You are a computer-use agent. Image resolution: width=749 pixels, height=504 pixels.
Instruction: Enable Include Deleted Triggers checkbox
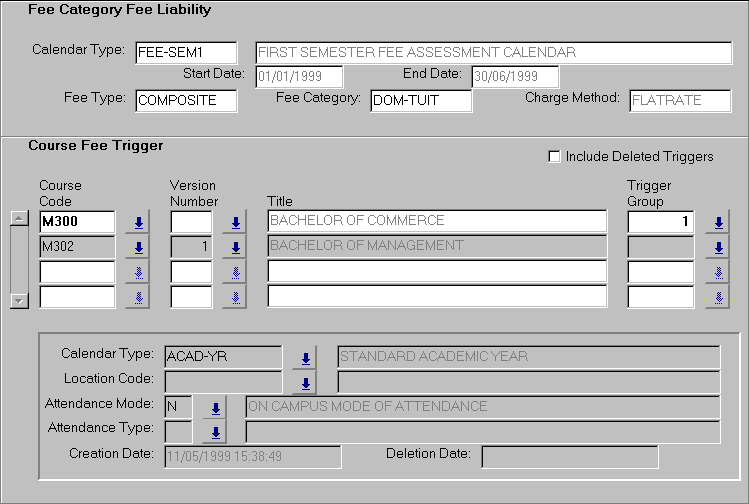[x=555, y=157]
